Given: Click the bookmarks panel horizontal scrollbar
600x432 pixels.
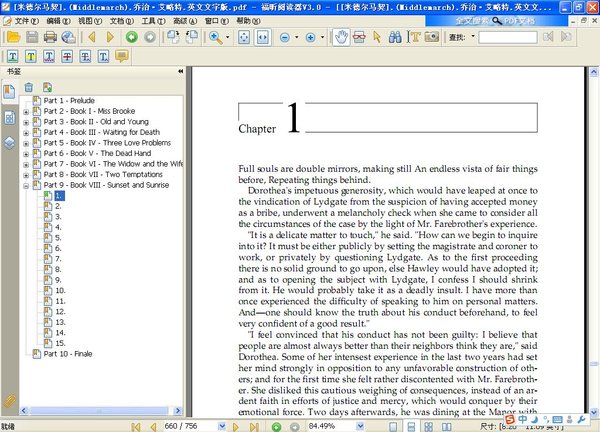Looking at the screenshot, I should click(99, 411).
